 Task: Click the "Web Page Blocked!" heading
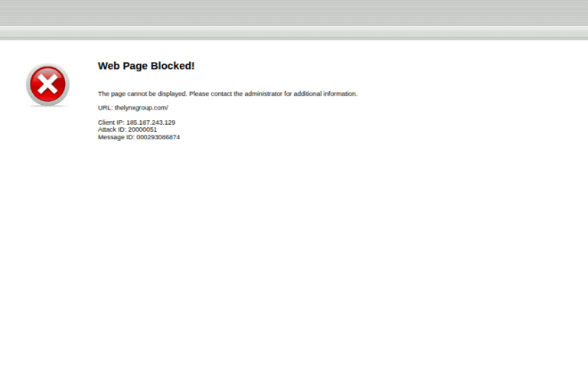click(146, 66)
